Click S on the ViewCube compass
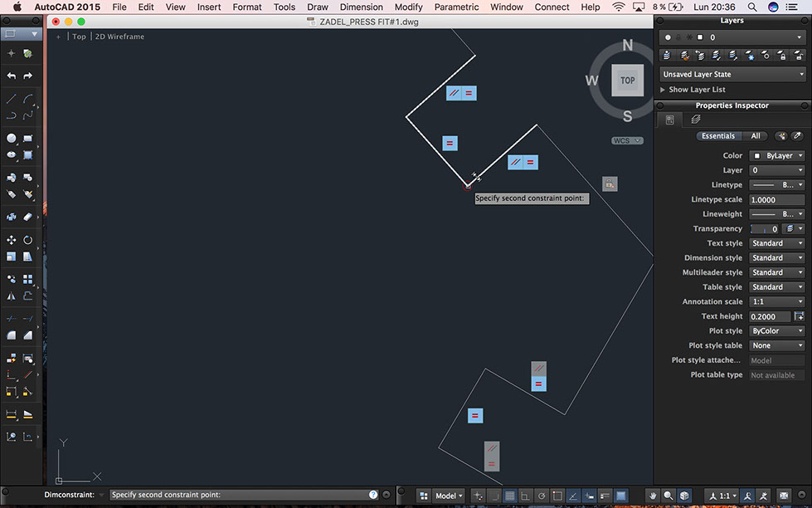 [627, 116]
